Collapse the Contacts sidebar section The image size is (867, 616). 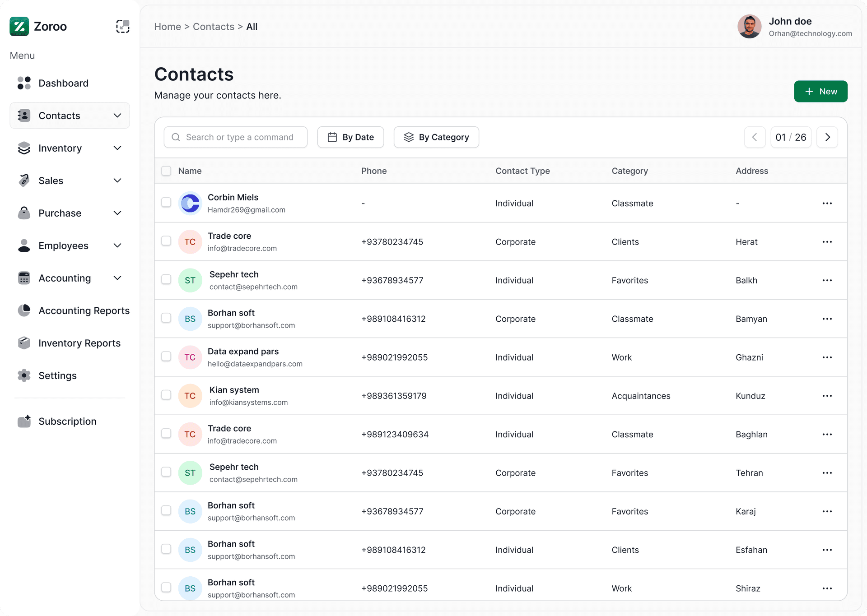click(x=117, y=116)
